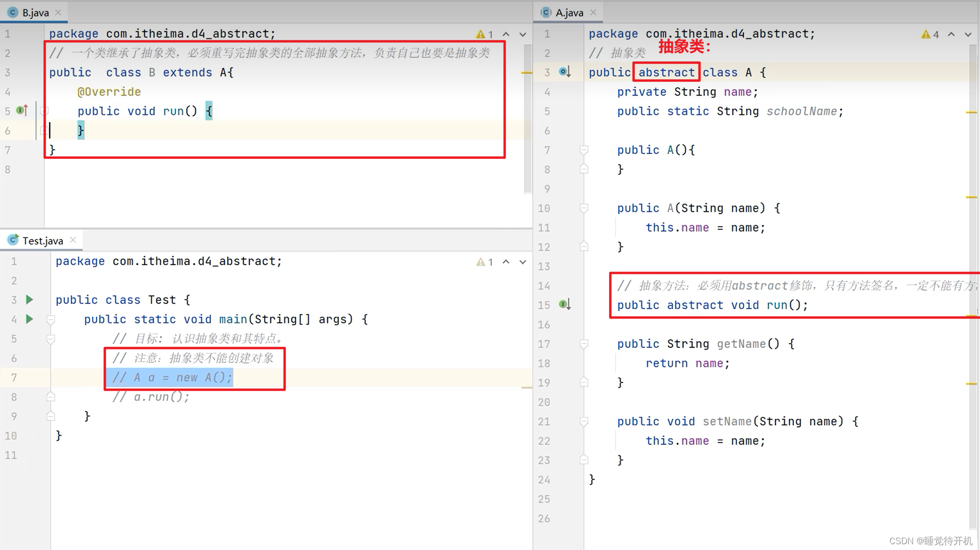The image size is (980, 550).
Task: Go to previous highlighted error in A.java
Action: click(951, 34)
